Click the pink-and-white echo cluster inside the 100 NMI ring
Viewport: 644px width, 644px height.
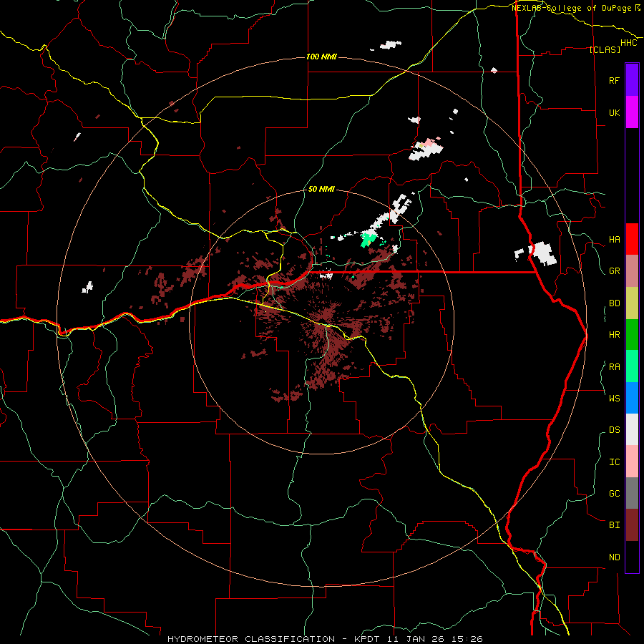426,150
